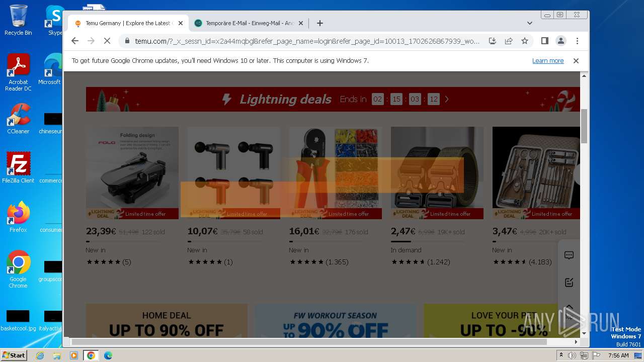Screen dimensions: 644x362
Task: Open the massage gun product image
Action: pos(233,172)
